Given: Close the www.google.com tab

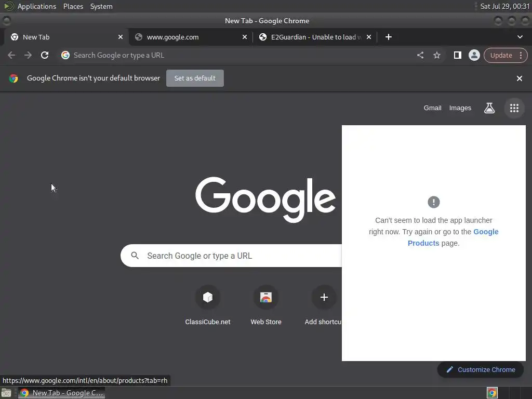Looking at the screenshot, I should pos(245,37).
